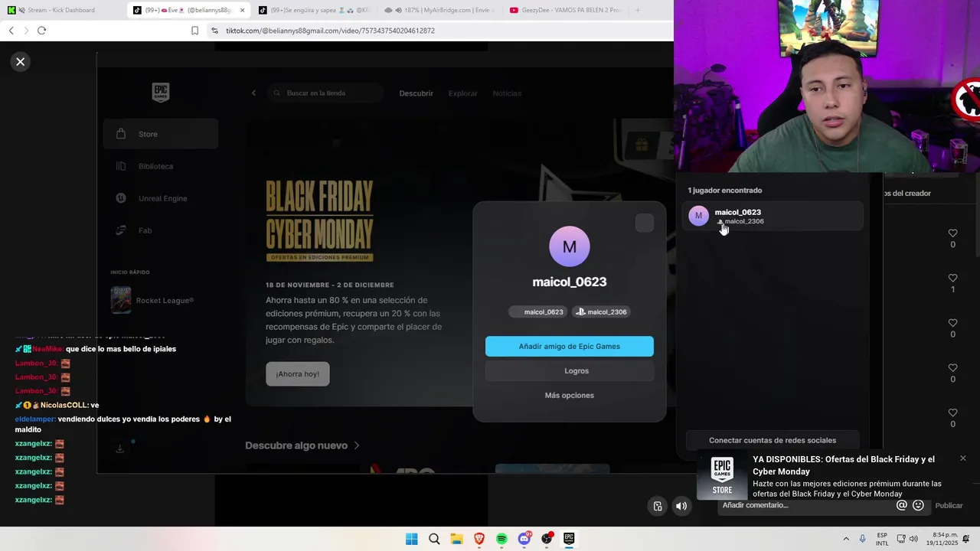Reload the TikTok page

pos(41,31)
